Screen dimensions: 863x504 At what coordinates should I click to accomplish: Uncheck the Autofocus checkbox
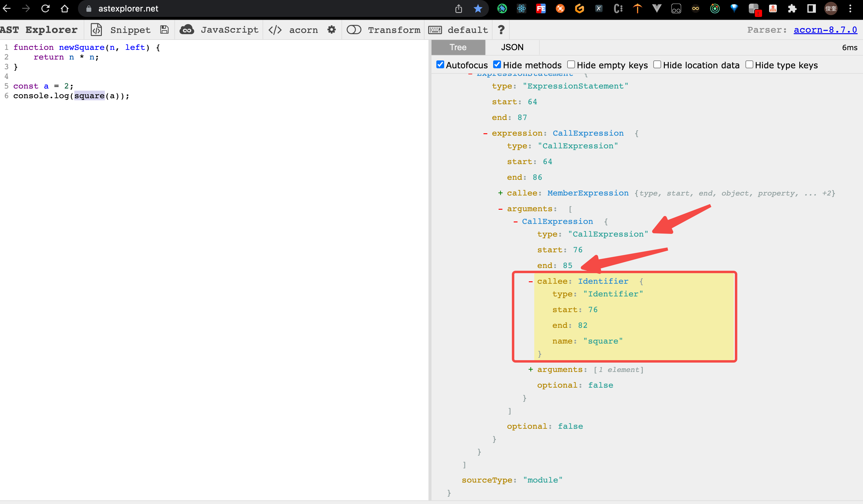coord(440,65)
